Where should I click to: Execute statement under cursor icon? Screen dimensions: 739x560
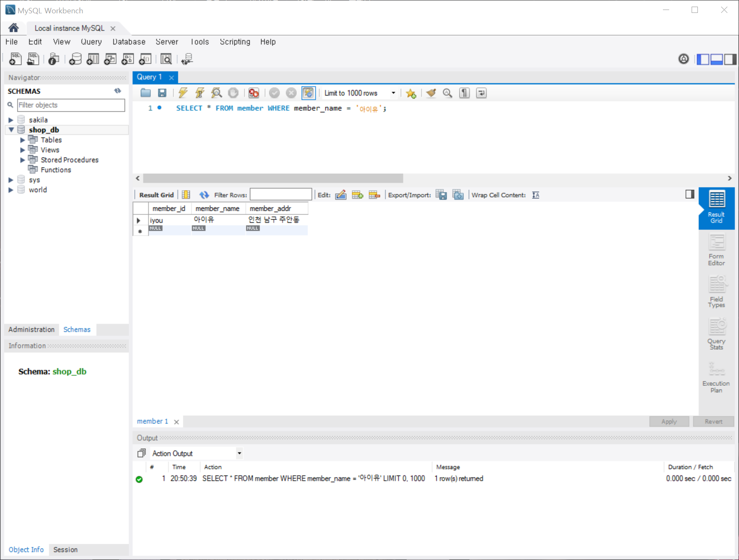tap(200, 93)
